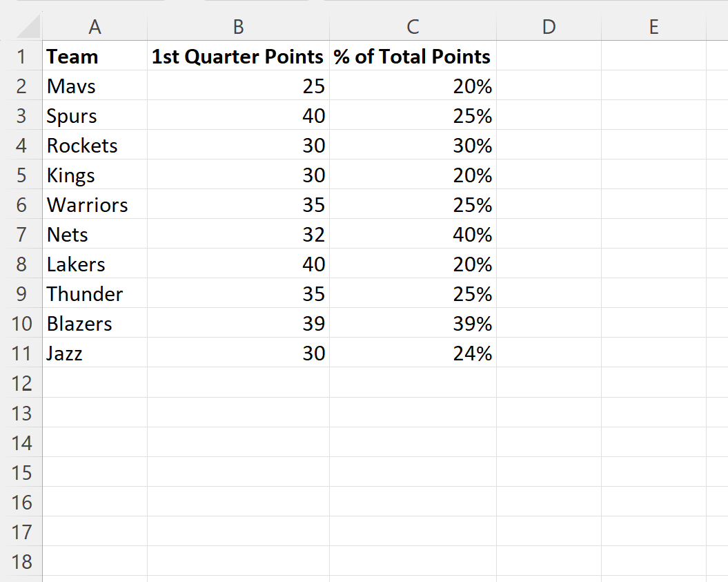Select column header A

[95, 27]
